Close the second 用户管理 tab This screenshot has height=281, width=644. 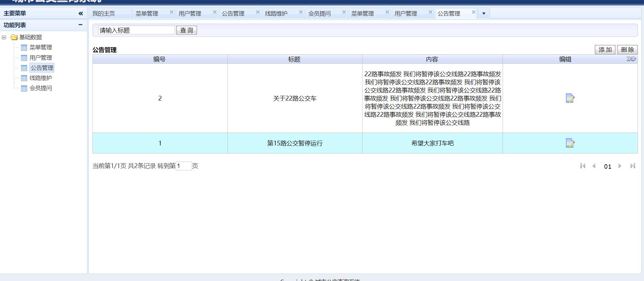pos(430,12)
